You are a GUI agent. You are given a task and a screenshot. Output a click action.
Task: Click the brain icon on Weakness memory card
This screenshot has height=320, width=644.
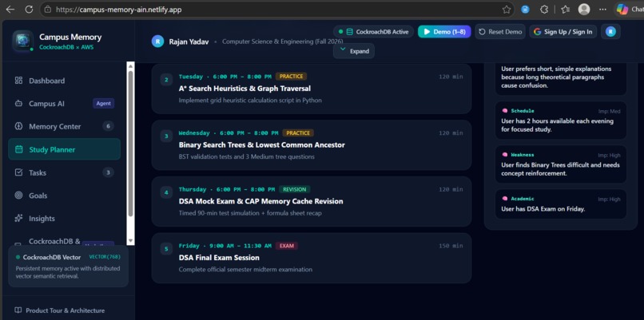pyautogui.click(x=505, y=155)
